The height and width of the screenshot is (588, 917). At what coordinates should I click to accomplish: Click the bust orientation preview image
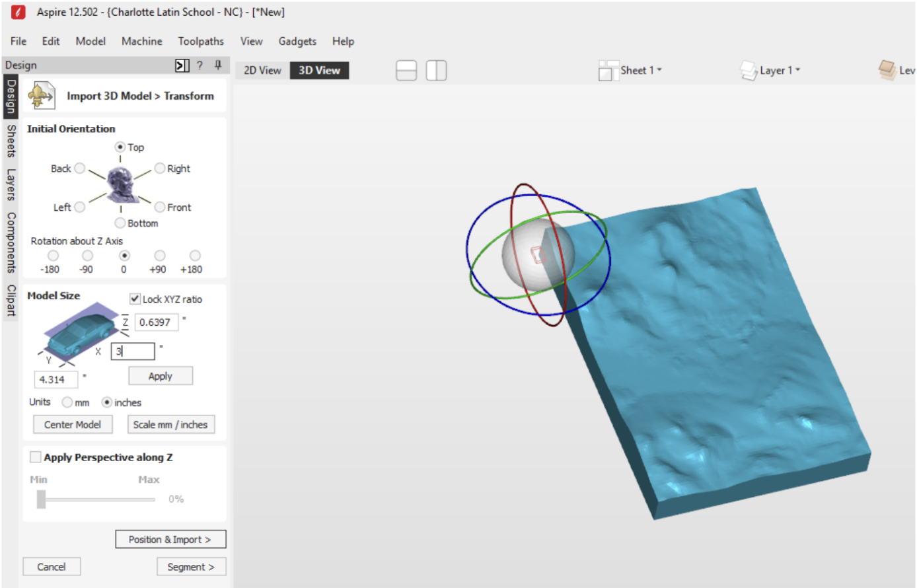[x=122, y=184]
